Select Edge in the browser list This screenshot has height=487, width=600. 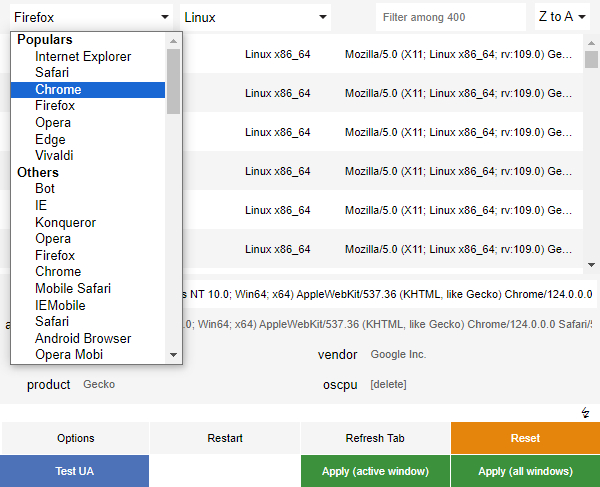[88, 139]
